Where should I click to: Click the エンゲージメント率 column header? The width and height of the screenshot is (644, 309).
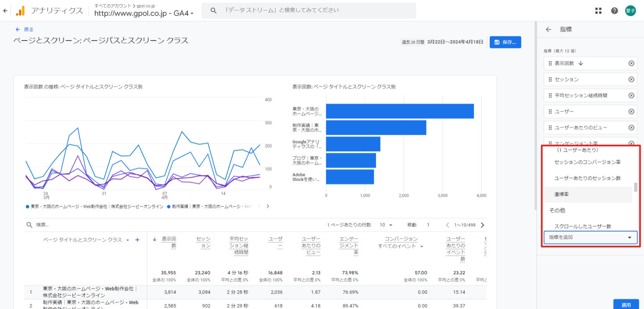349,246
